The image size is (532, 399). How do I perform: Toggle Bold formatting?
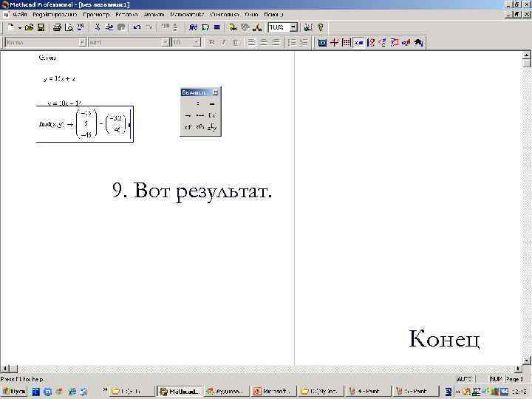[x=211, y=42]
